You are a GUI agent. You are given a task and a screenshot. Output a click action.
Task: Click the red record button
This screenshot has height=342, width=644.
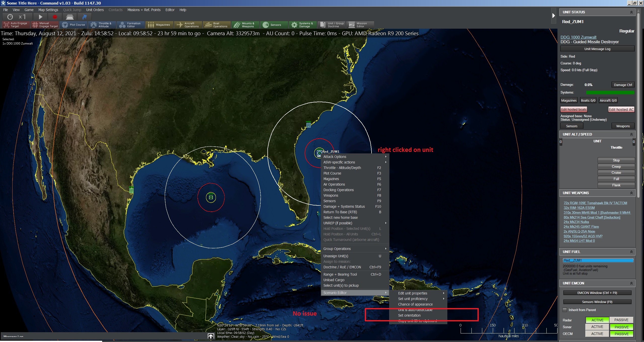coord(55,17)
